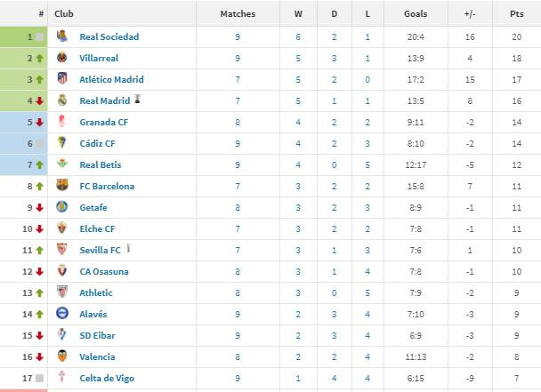The image size is (541, 392).
Task: Open the Cádiz CF team link
Action: click(x=97, y=144)
